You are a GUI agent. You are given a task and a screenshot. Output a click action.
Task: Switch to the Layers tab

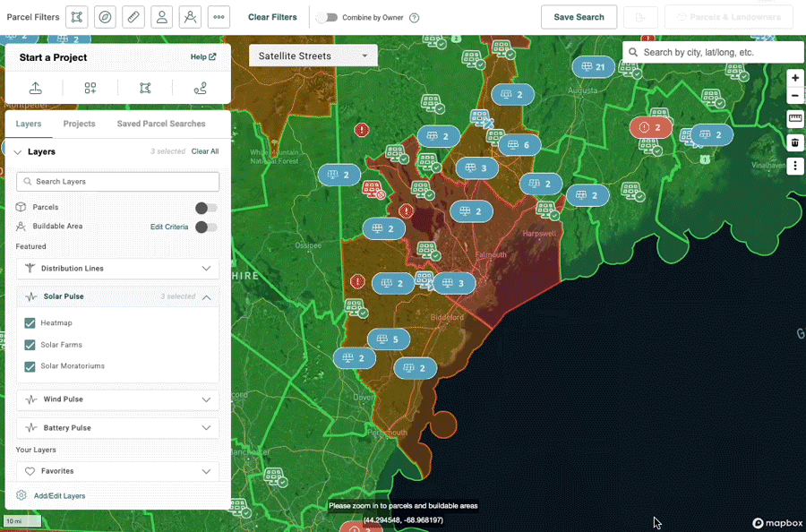click(x=29, y=124)
